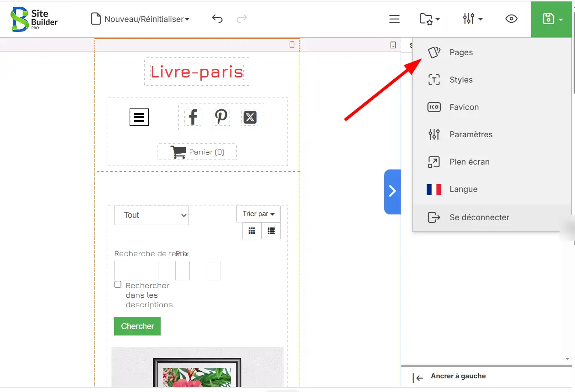Click the scrollbar down arrow in right panel
Screen dimensions: 575x392
pos(567,359)
